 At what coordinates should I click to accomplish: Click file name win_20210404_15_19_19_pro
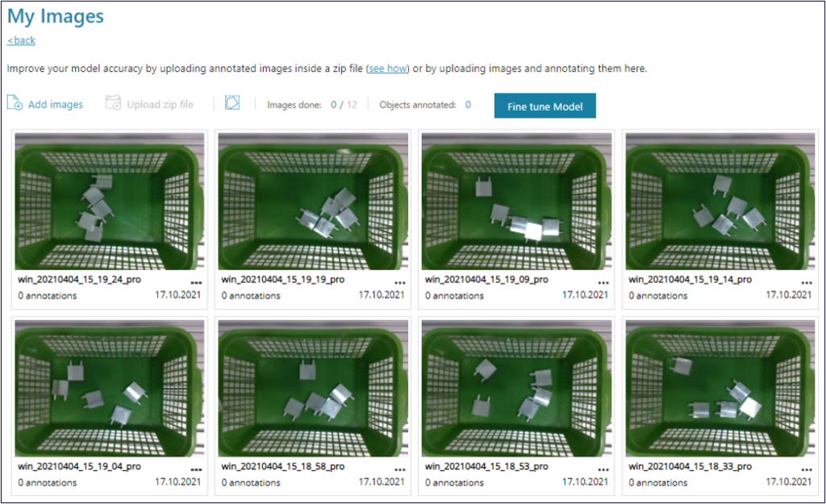tap(283, 280)
